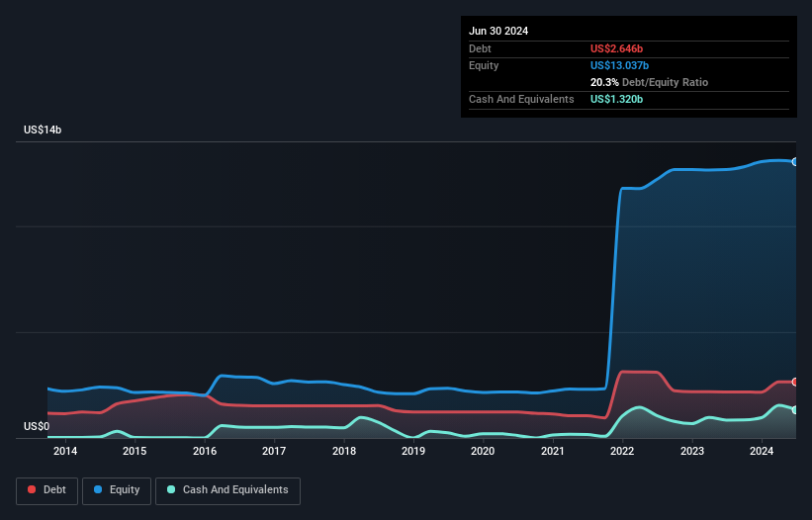Image resolution: width=812 pixels, height=520 pixels.
Task: Click the 2024 x-axis label
Action: click(x=762, y=451)
